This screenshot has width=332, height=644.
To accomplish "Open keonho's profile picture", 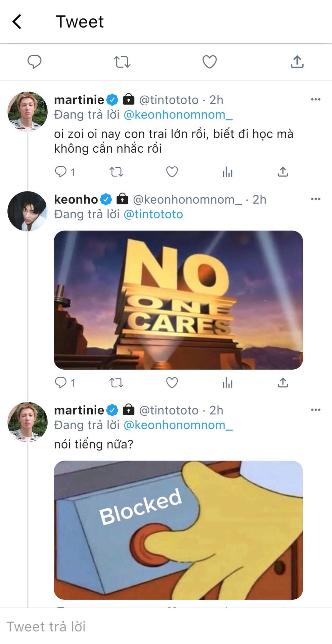I will click(28, 211).
